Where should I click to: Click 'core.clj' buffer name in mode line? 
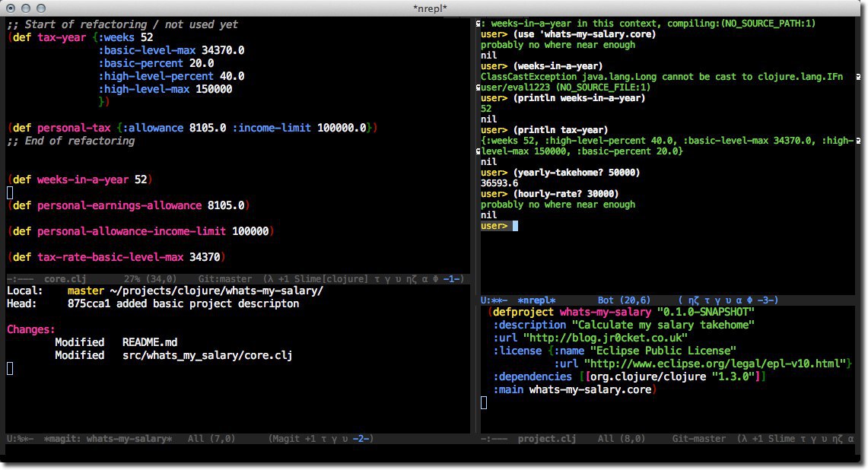click(x=65, y=279)
